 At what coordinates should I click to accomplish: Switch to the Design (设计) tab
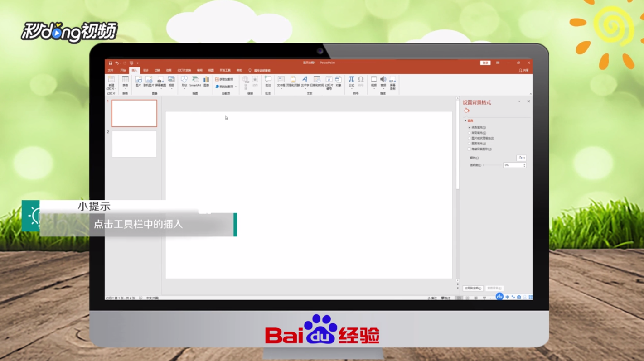146,70
